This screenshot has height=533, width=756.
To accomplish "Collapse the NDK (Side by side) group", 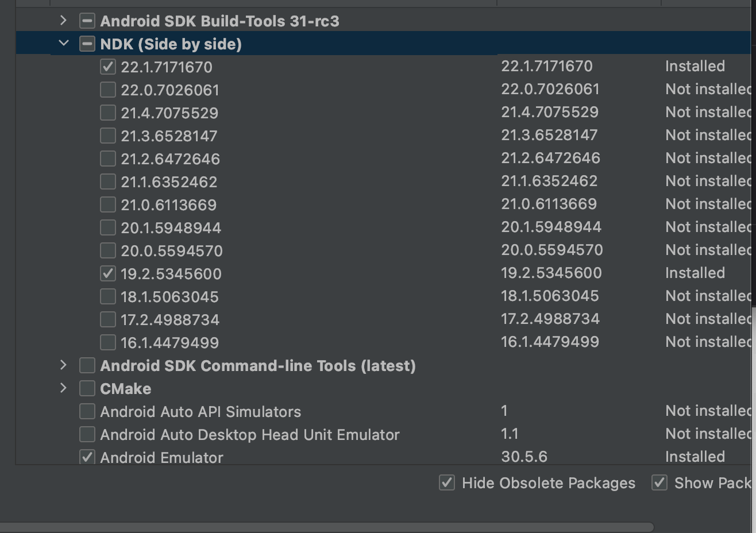I will pos(64,44).
